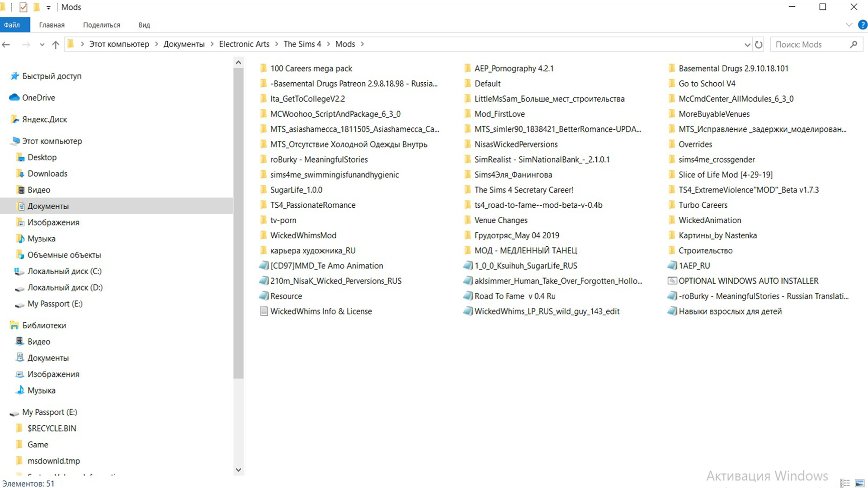Viewport: 868px width, 488px height.
Task: Open the quick access toolbar dropdown arrow
Action: coord(48,8)
